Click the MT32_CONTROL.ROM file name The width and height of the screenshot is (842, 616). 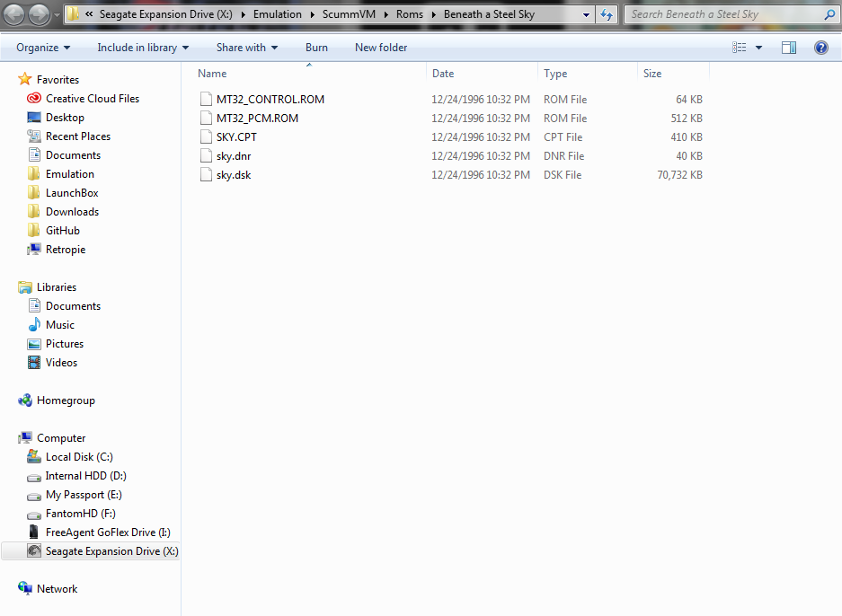tap(270, 100)
